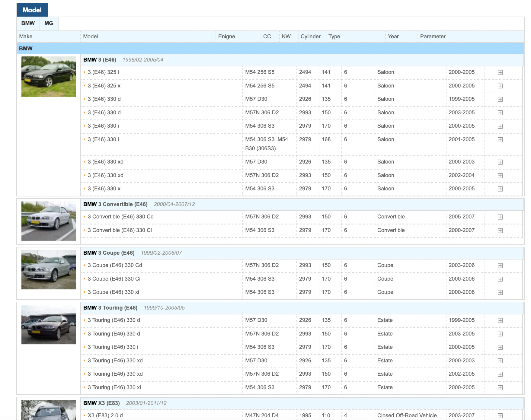Click plus icon for 3 Coupe 330 xi
This screenshot has width=531, height=420.
click(500, 292)
